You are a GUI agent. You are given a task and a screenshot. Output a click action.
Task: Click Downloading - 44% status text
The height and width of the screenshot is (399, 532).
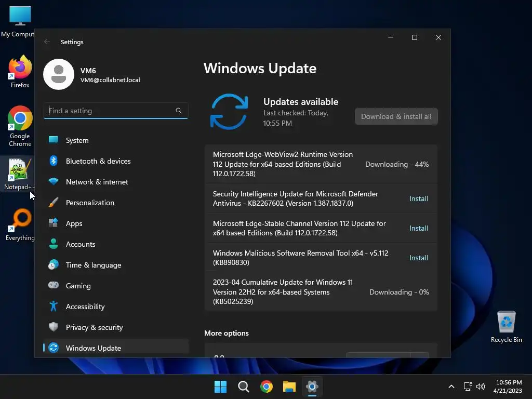tap(396, 164)
